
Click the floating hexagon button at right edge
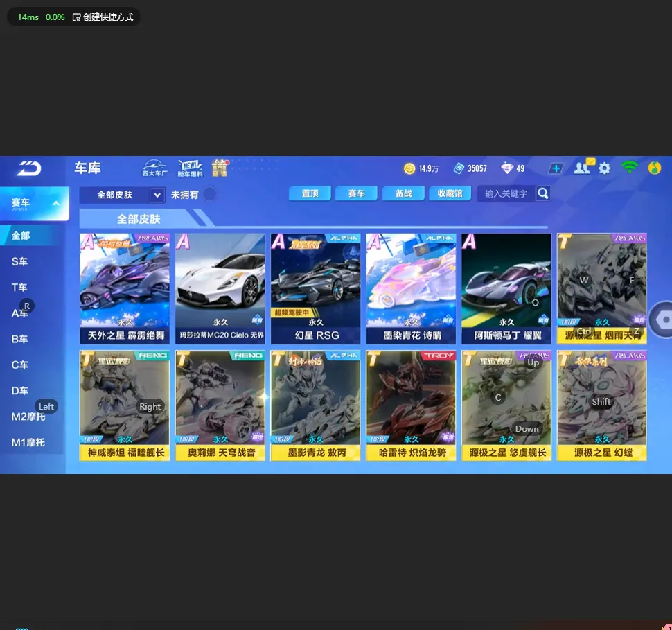coord(662,320)
